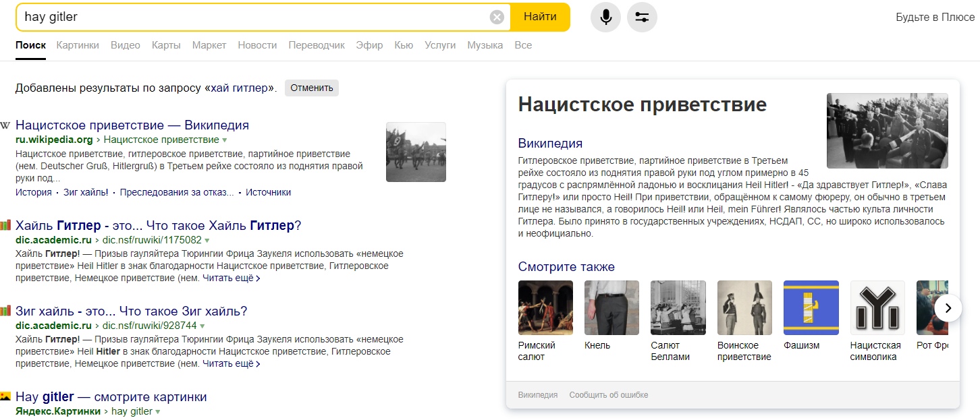Click the Будьте в Плюсе link
Image resolution: width=980 pixels, height=420 pixels.
click(935, 17)
